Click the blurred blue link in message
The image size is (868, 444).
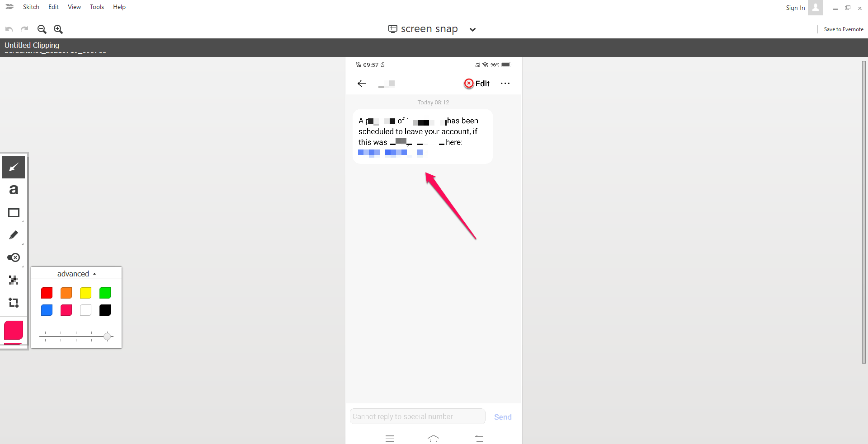391,153
